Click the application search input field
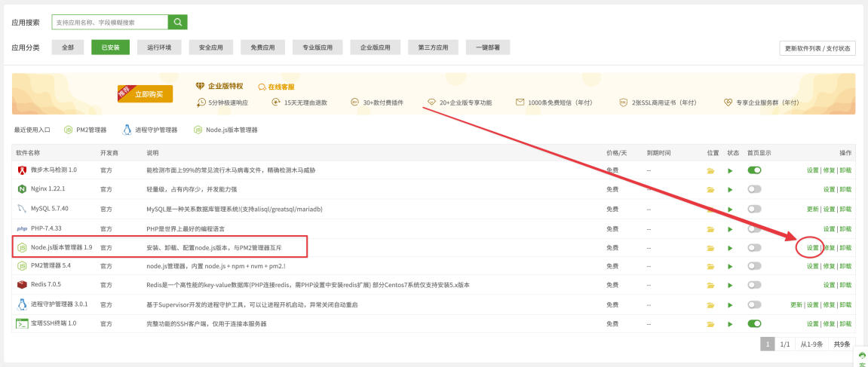The image size is (868, 367). (x=110, y=23)
